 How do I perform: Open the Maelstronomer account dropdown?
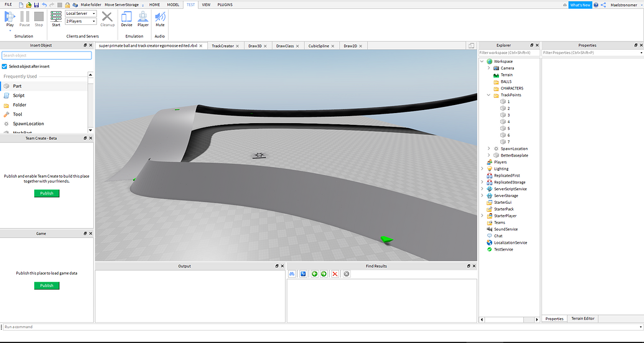click(x=641, y=5)
